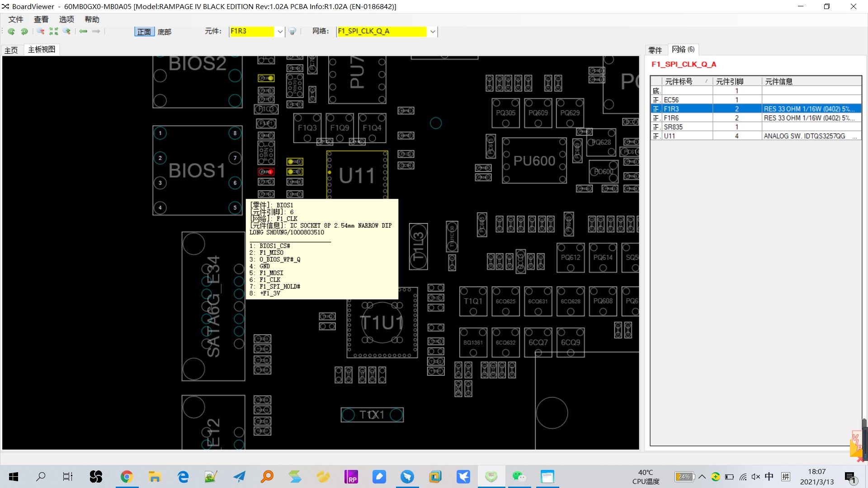The width and height of the screenshot is (868, 488).
Task: Click the PQ305 component
Action: (505, 113)
